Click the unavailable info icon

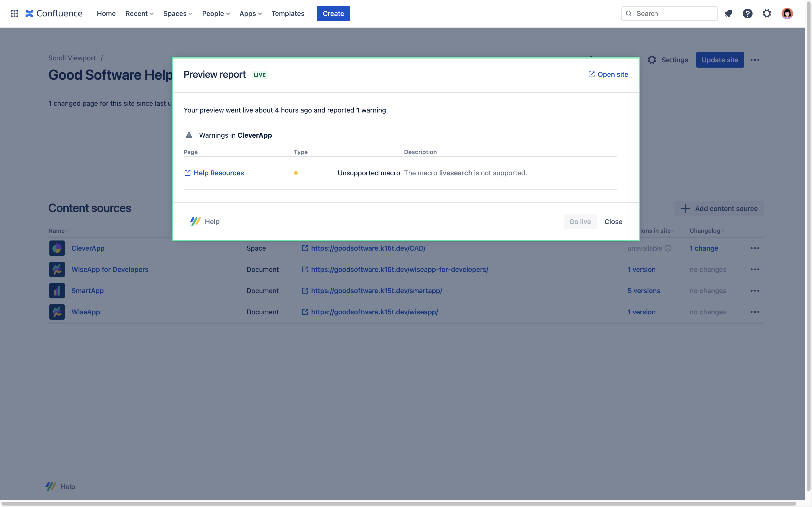(668, 248)
